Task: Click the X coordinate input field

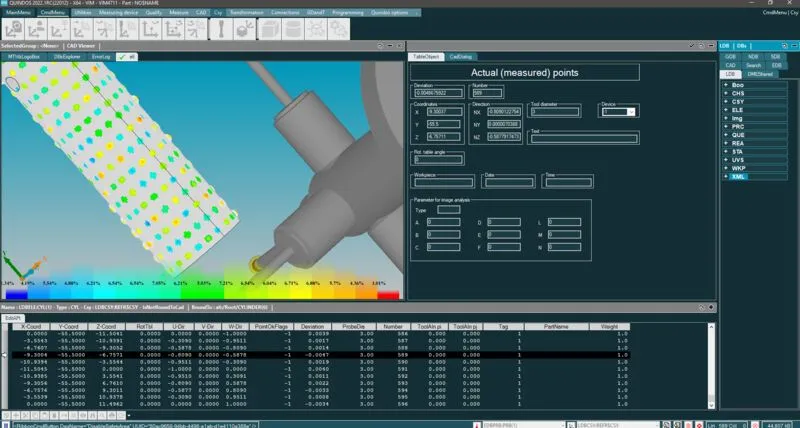Action: pyautogui.click(x=444, y=111)
